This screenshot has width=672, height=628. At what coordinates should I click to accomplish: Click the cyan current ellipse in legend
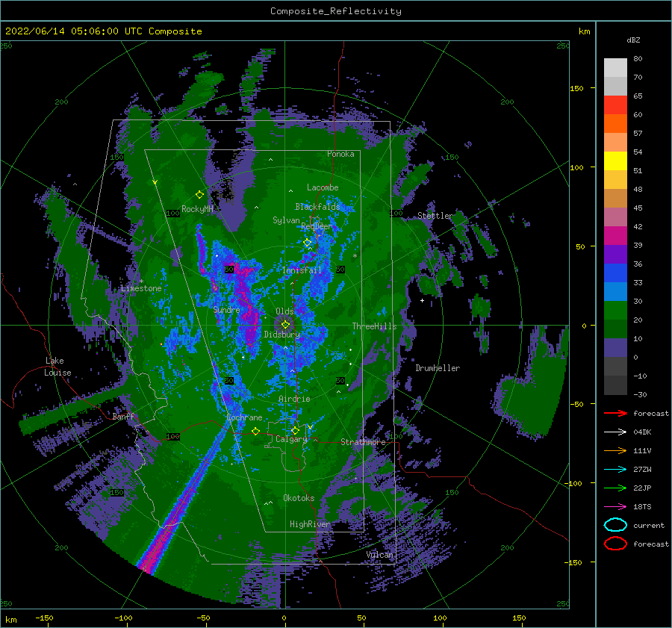pos(615,525)
